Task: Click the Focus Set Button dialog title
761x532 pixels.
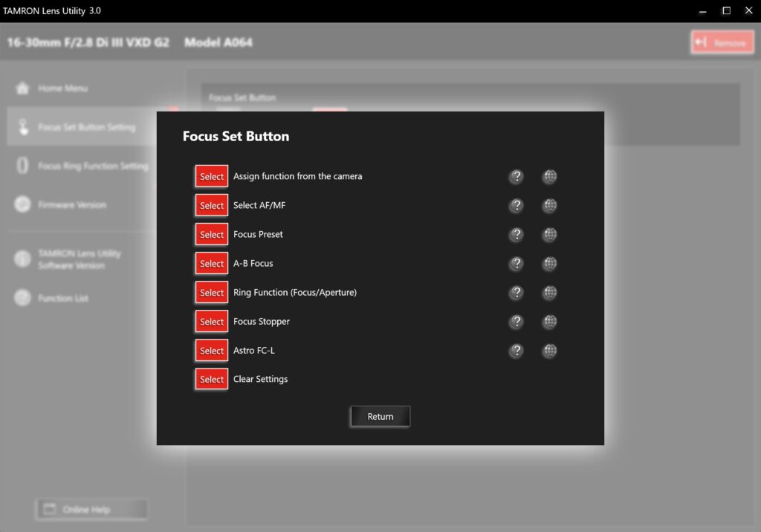Action: 236,137
